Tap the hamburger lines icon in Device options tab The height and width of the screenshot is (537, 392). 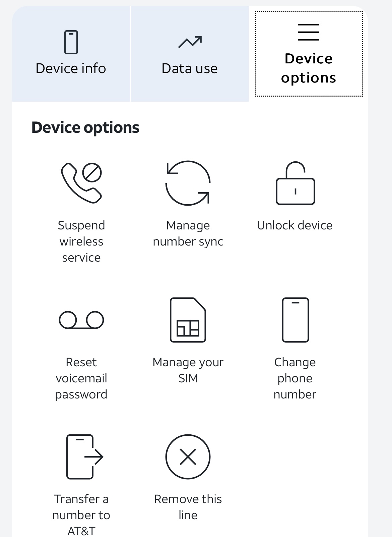coord(309,32)
